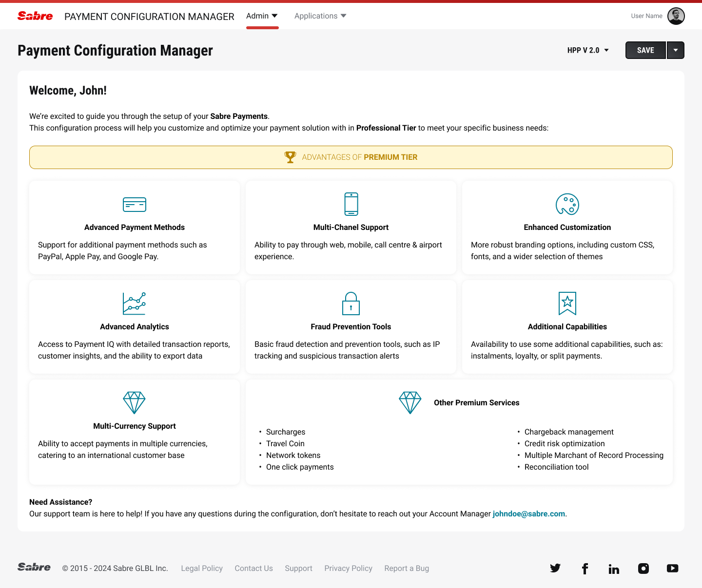The image size is (702, 588).
Task: Click the Sabre logo in footer
Action: click(34, 567)
